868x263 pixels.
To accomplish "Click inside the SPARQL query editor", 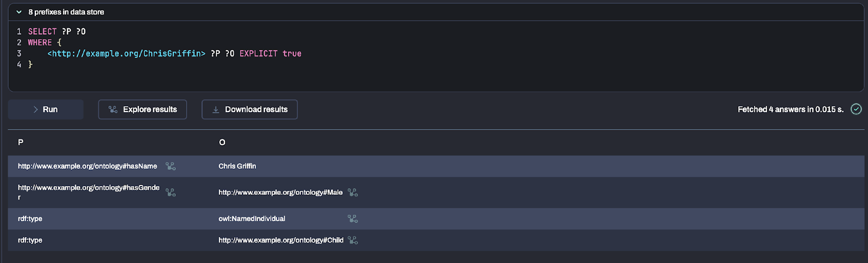I will 434,76.
